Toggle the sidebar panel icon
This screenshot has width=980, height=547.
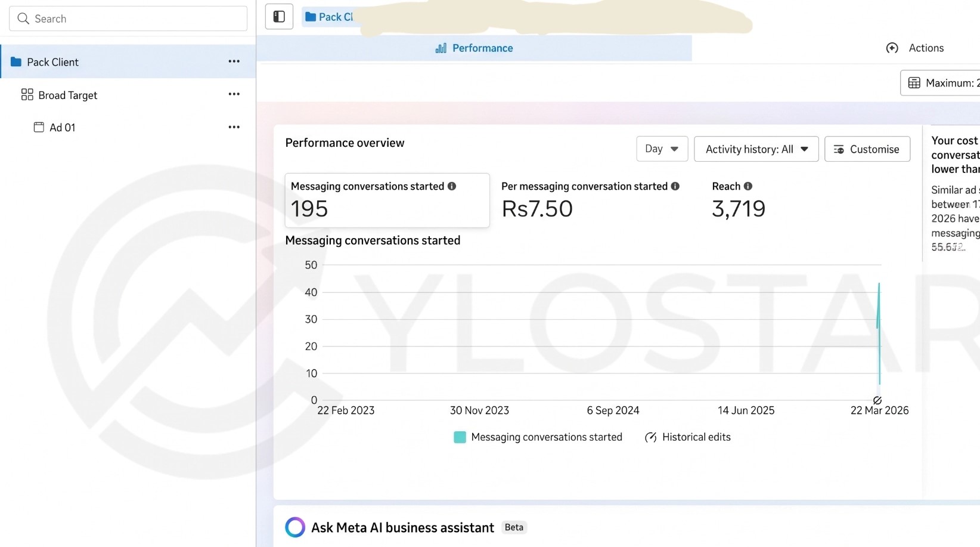point(279,17)
